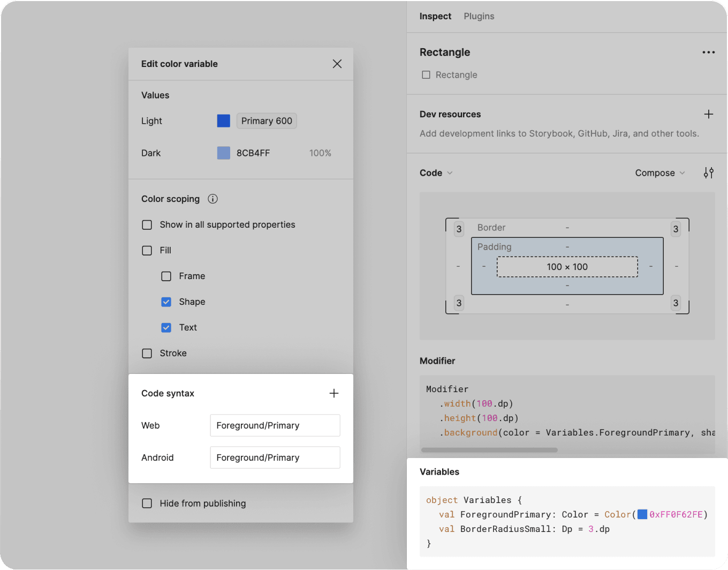
Task: Click the Dark mode 8CB4FF swatch
Action: 224,153
